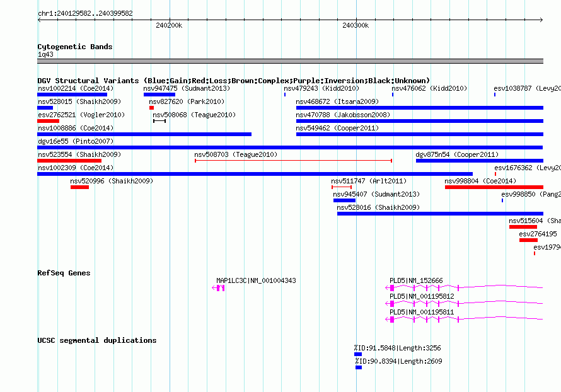
Task: Click the UCSC segmental duplications track title
Action: [x=97, y=340]
